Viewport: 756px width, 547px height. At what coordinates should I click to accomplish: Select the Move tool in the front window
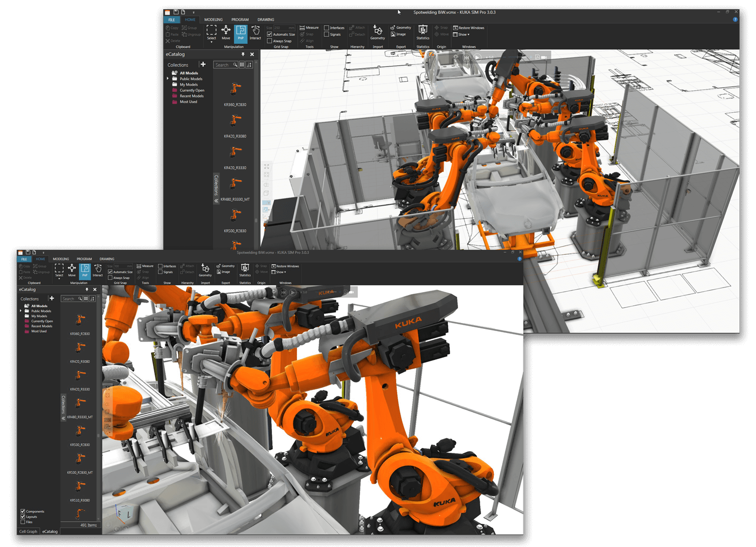tap(72, 270)
